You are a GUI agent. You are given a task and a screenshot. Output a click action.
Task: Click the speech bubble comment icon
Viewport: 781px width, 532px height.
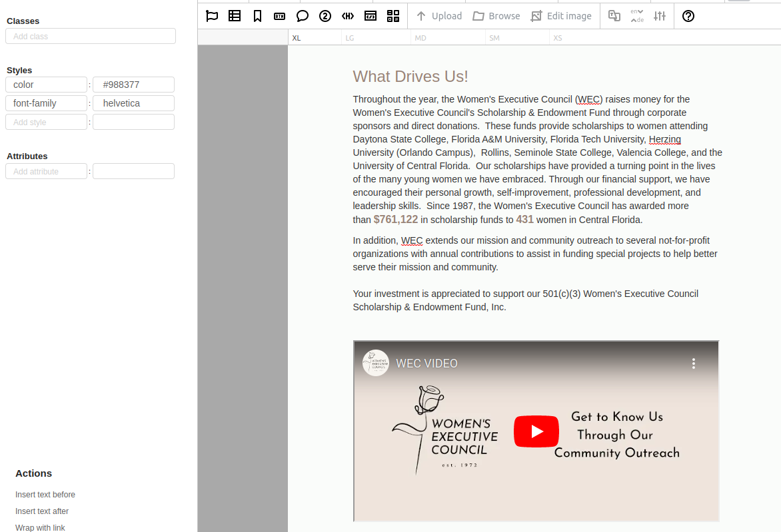303,16
